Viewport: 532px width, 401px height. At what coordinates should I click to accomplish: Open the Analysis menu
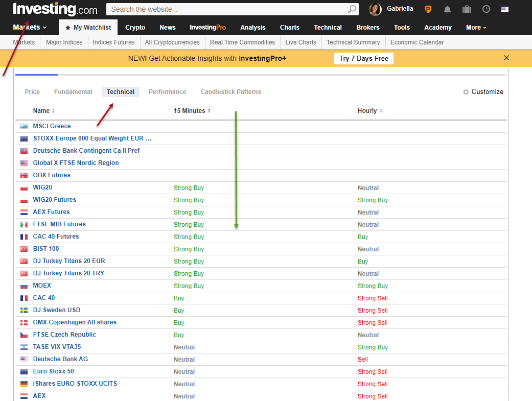coord(253,28)
